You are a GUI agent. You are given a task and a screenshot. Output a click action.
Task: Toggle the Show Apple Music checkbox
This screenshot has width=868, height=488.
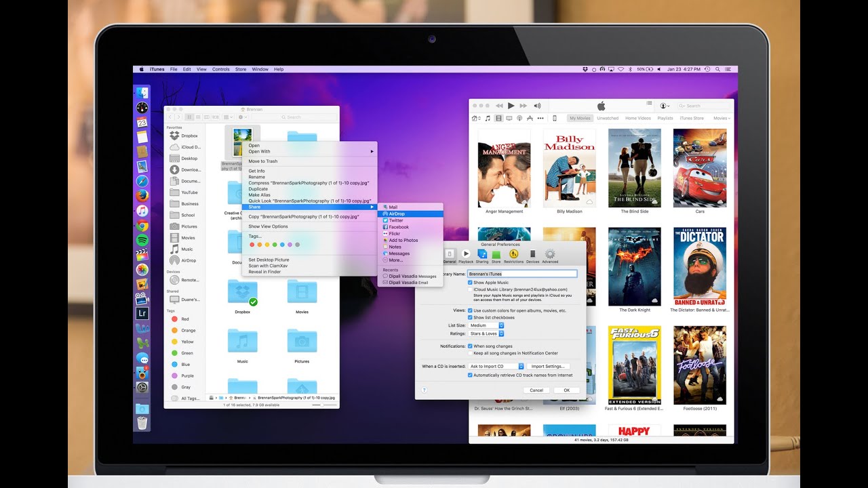click(x=471, y=283)
